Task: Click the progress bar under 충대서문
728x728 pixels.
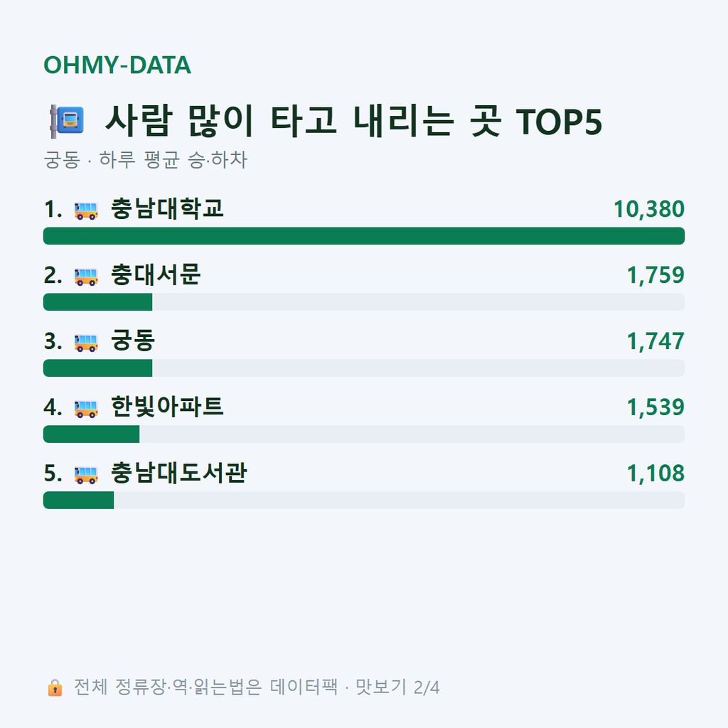Action: coord(364,301)
